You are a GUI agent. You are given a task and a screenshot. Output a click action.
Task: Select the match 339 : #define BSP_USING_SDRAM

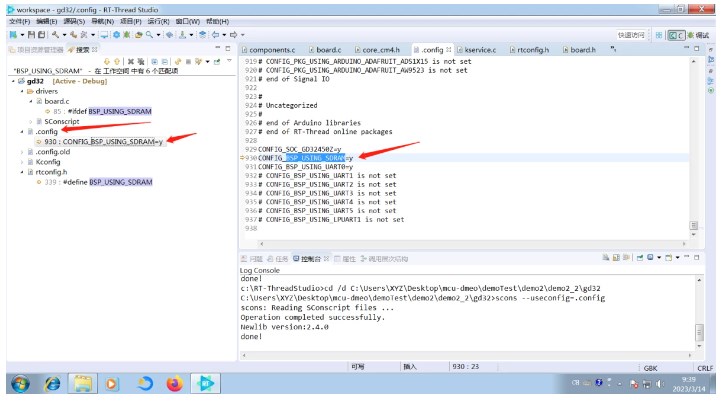click(x=95, y=182)
